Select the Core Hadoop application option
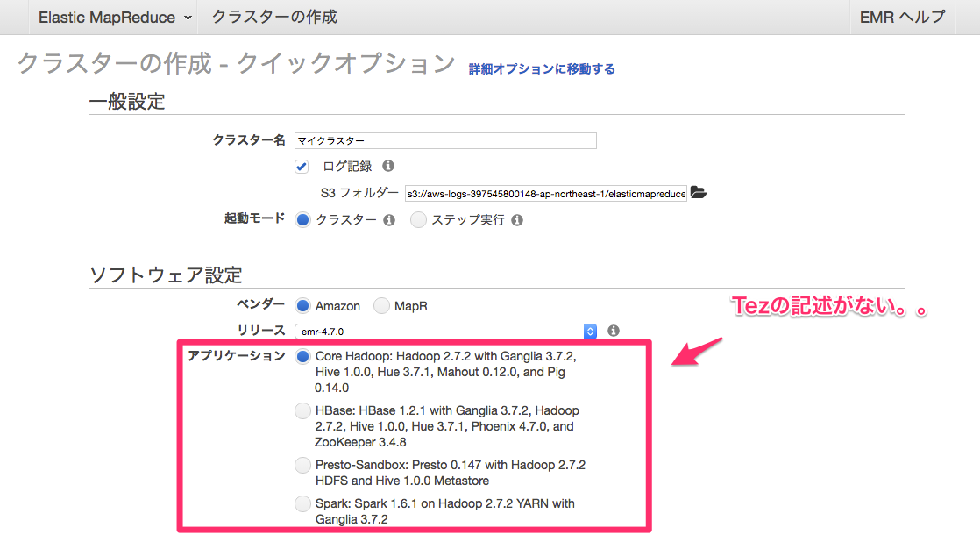 click(302, 357)
